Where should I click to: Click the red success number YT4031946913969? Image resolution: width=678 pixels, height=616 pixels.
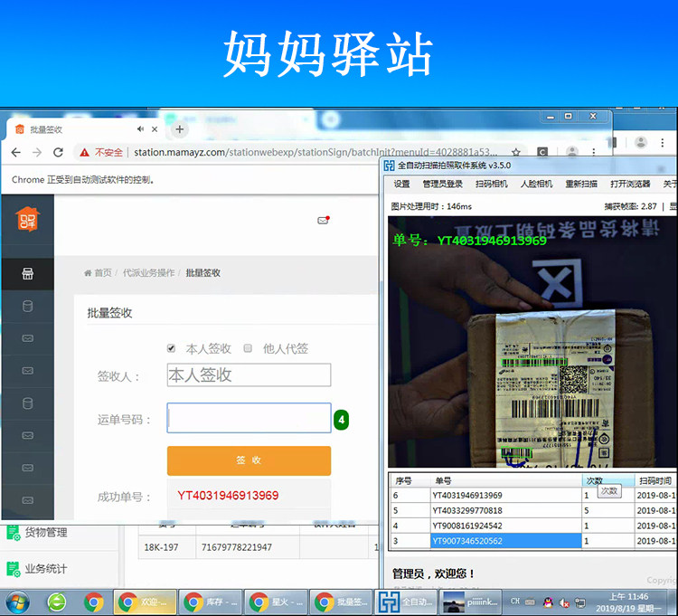[228, 496]
